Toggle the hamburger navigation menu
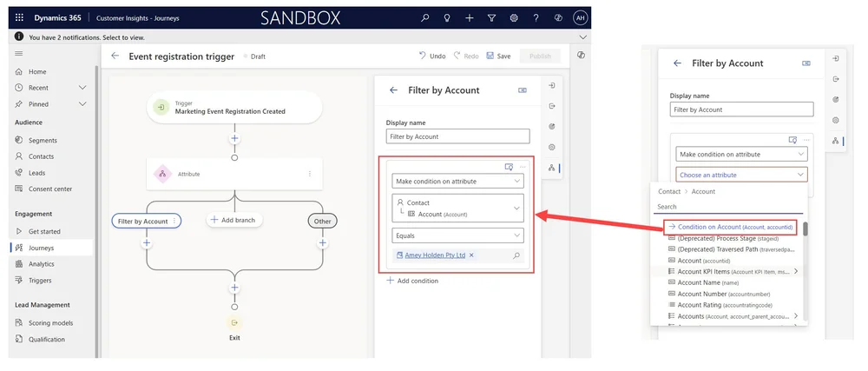 [19, 54]
